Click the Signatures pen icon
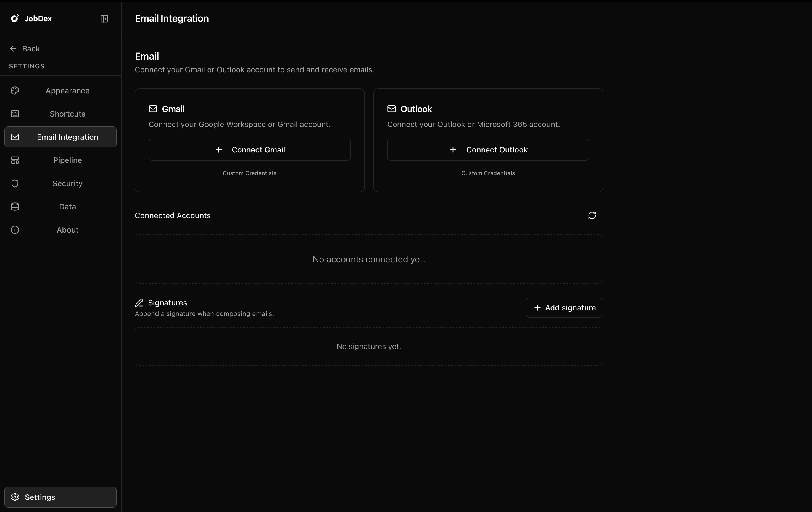This screenshot has height=512, width=812. click(x=139, y=303)
